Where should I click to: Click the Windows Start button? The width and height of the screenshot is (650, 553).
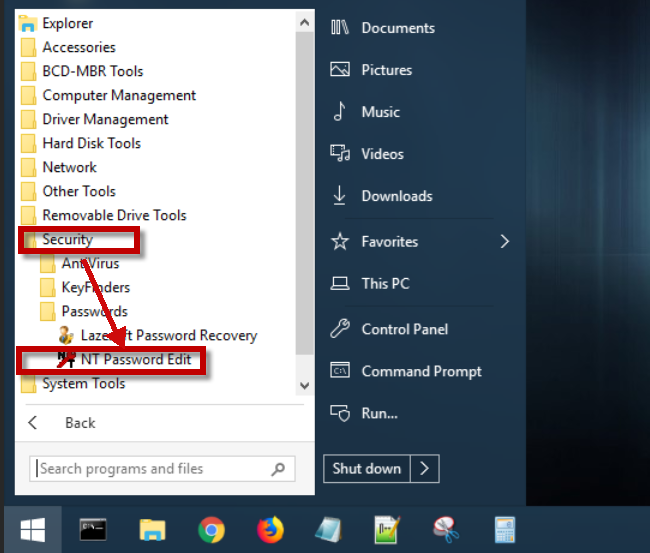pos(33,529)
